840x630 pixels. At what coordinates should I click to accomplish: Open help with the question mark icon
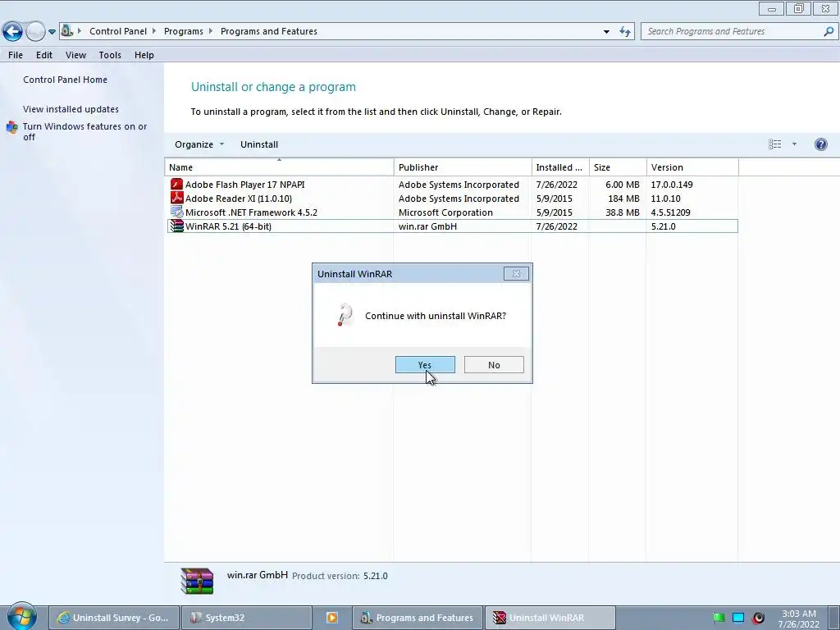coord(820,144)
